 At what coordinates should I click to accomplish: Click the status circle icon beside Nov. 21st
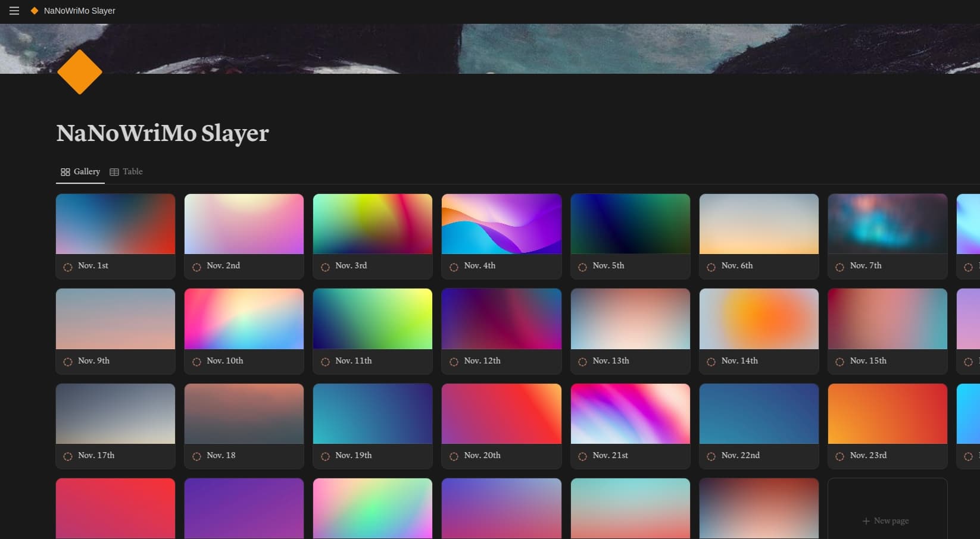(x=582, y=456)
